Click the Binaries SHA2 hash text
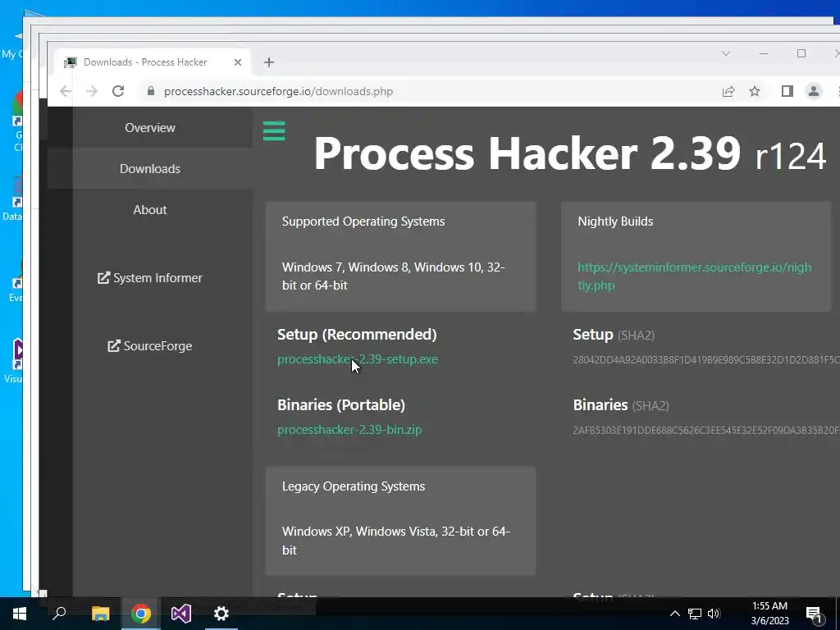The height and width of the screenshot is (630, 840). [706, 430]
